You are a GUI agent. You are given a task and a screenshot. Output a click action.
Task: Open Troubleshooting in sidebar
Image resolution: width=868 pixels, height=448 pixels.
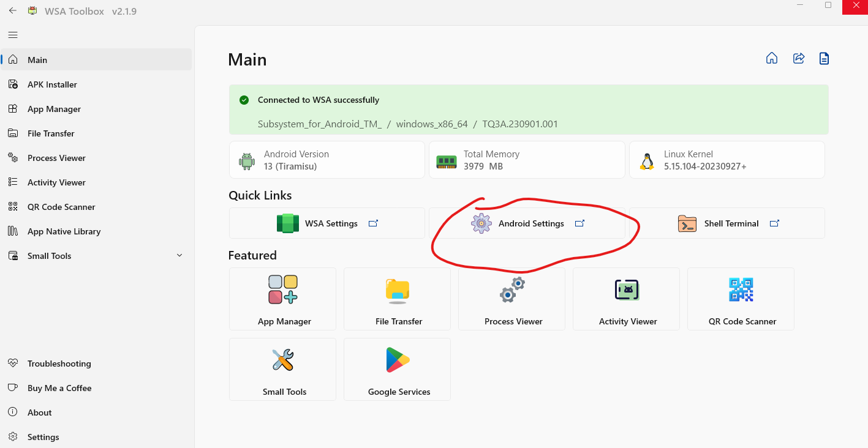tap(97, 364)
